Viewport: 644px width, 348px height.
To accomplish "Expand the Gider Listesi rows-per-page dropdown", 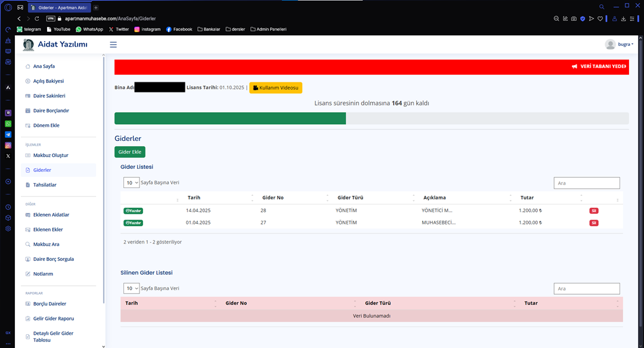I will 131,183.
